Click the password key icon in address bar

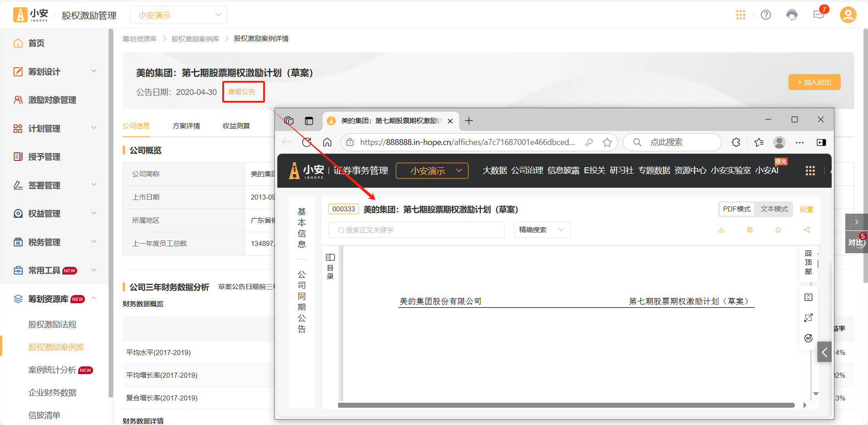pos(589,142)
